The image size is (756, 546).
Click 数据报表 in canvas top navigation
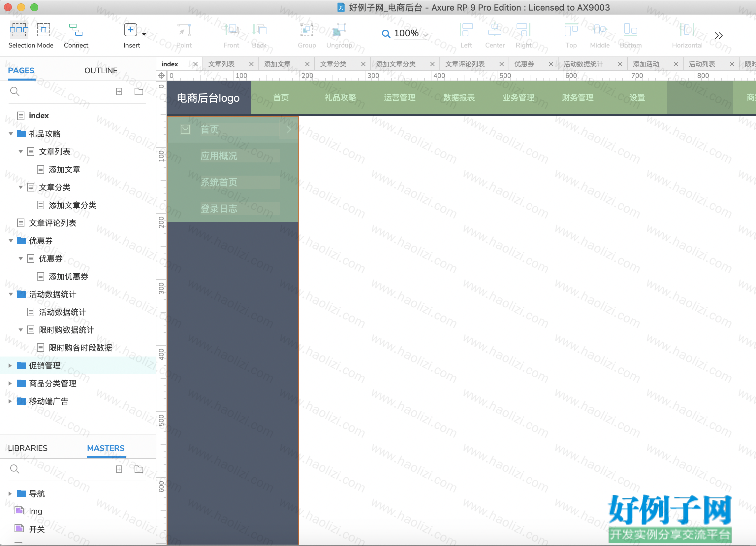tap(459, 98)
